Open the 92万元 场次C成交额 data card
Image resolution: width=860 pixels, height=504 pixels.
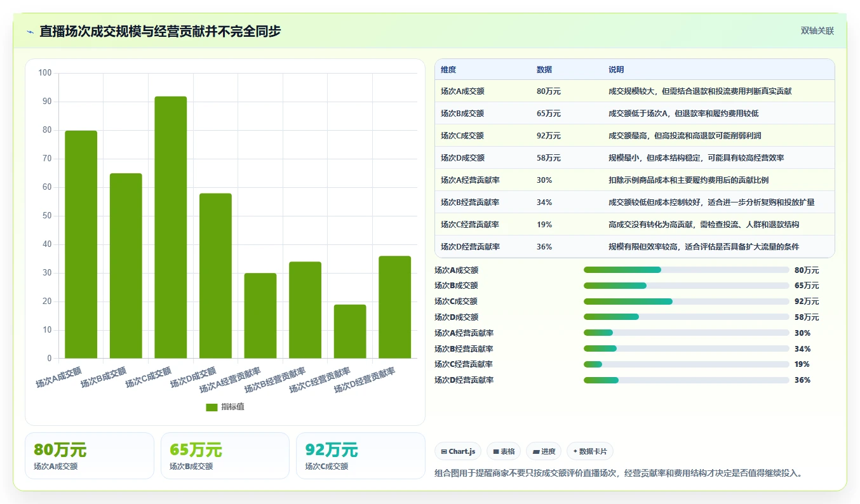(x=361, y=456)
